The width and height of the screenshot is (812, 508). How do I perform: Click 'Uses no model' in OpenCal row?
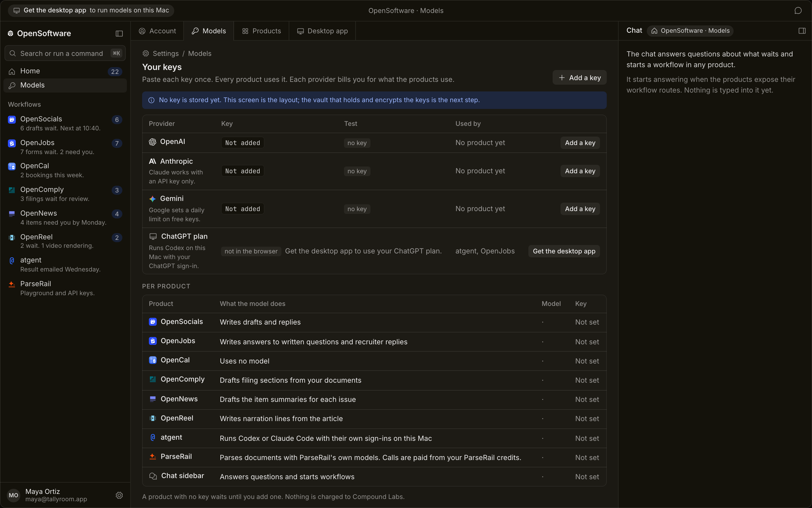click(x=244, y=361)
